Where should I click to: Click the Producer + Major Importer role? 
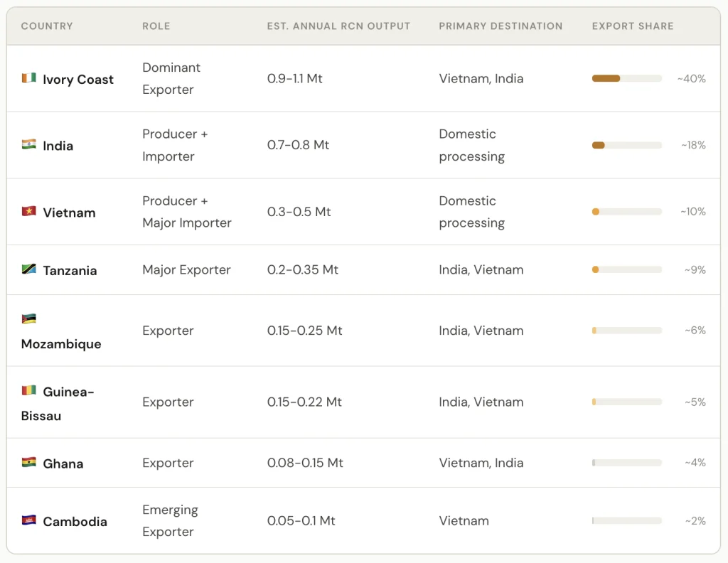click(x=187, y=212)
